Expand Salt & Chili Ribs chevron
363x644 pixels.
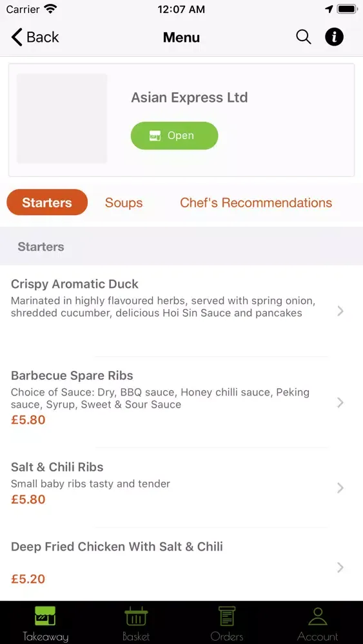click(340, 488)
